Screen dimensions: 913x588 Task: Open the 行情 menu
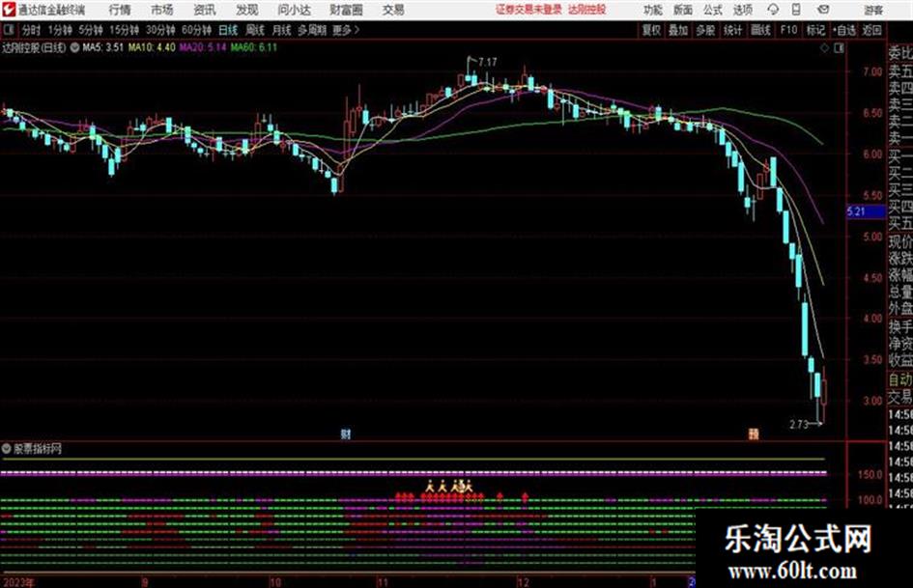pyautogui.click(x=120, y=10)
